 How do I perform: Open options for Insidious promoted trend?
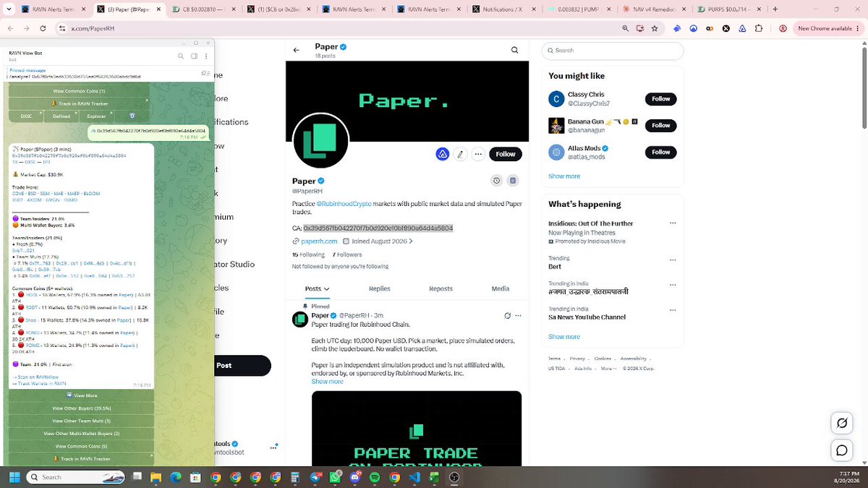(673, 223)
